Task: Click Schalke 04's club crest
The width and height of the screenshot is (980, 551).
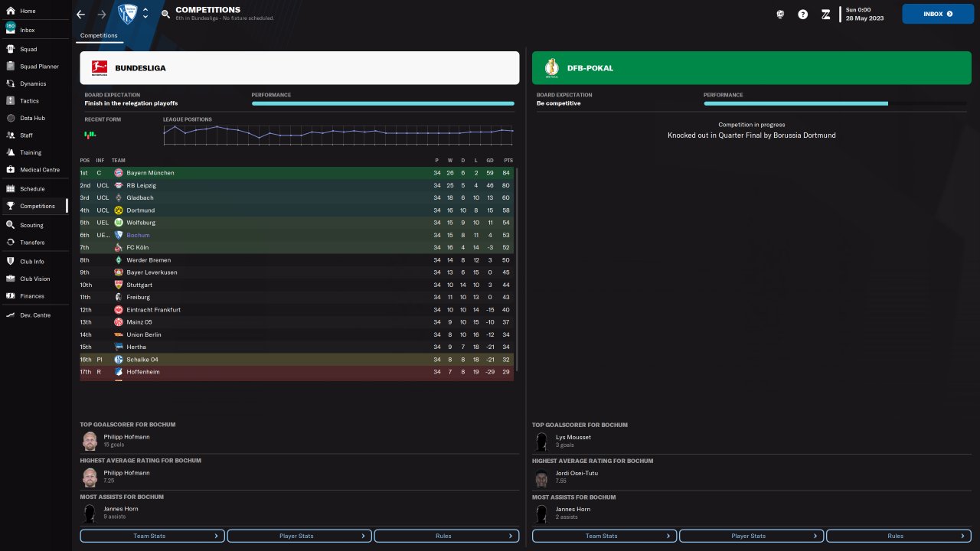Action: coord(119,359)
